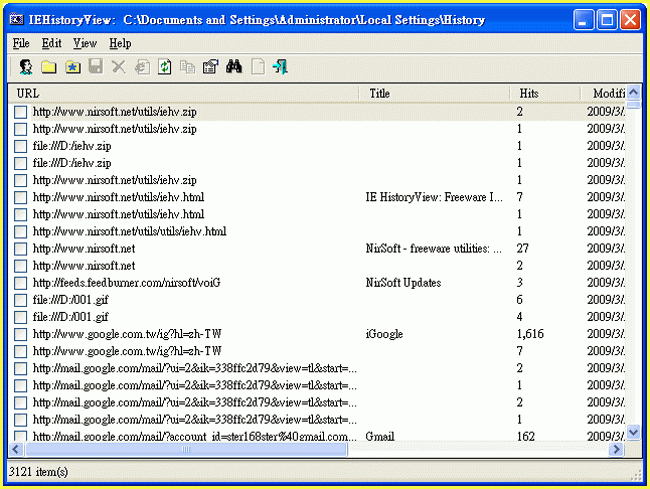Image resolution: width=650 pixels, height=489 pixels.
Task: Open the View menu
Action: tap(85, 43)
